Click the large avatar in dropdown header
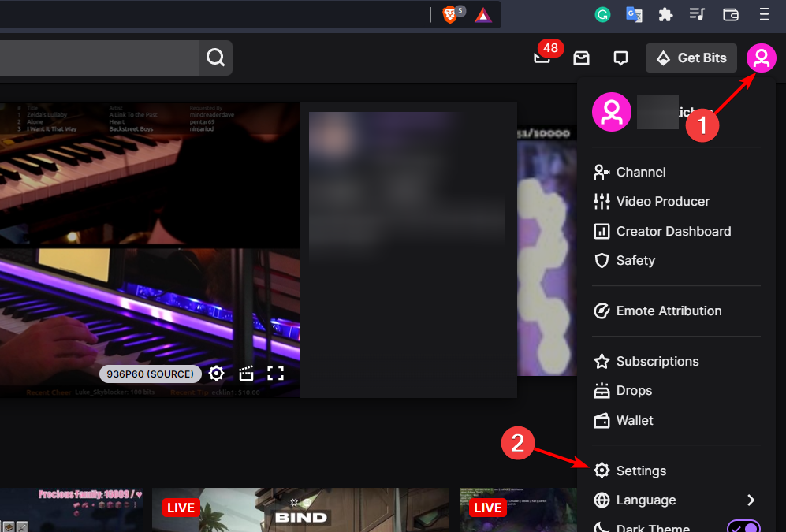Image resolution: width=786 pixels, height=532 pixels. coord(612,112)
